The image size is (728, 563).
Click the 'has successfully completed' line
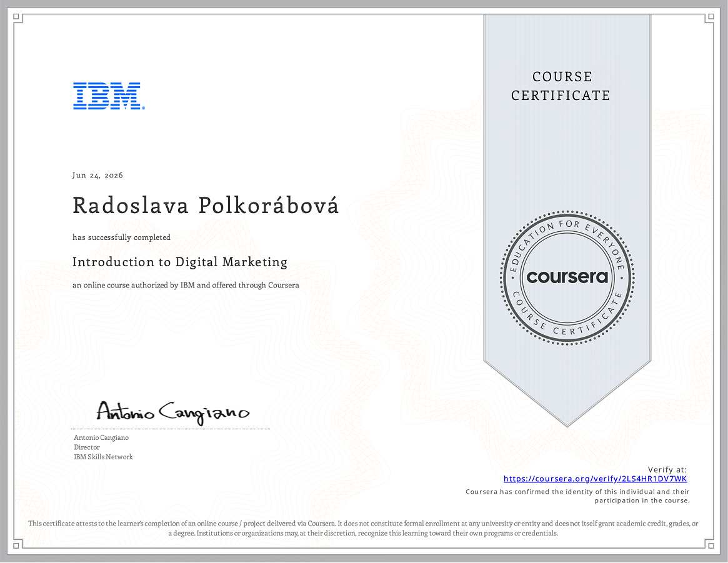point(122,237)
